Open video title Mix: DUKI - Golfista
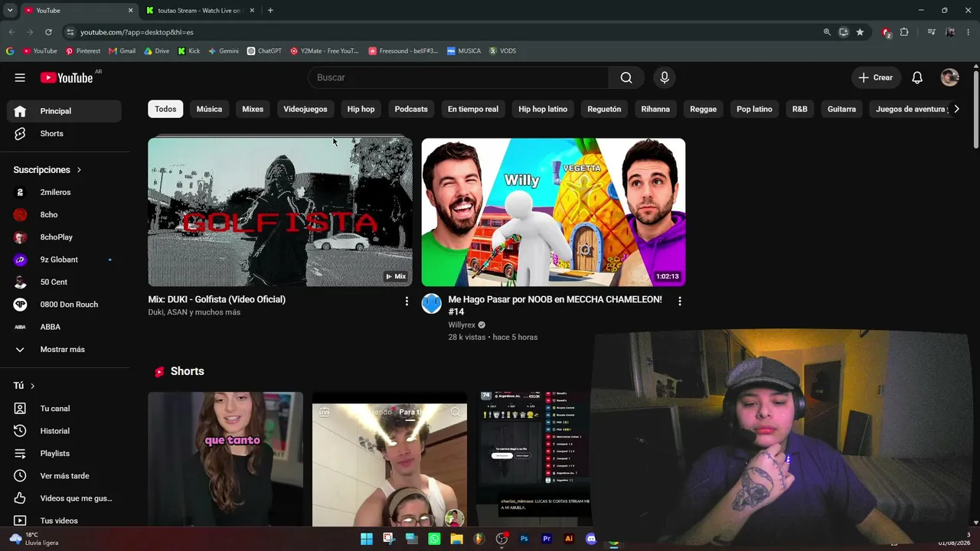Viewport: 980px width, 551px height. 217,299
